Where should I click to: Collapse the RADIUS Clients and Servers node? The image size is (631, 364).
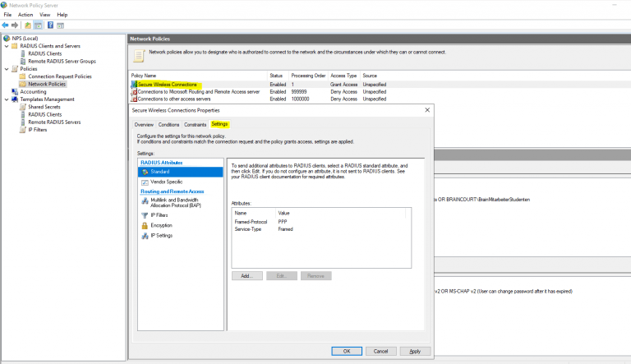7,46
